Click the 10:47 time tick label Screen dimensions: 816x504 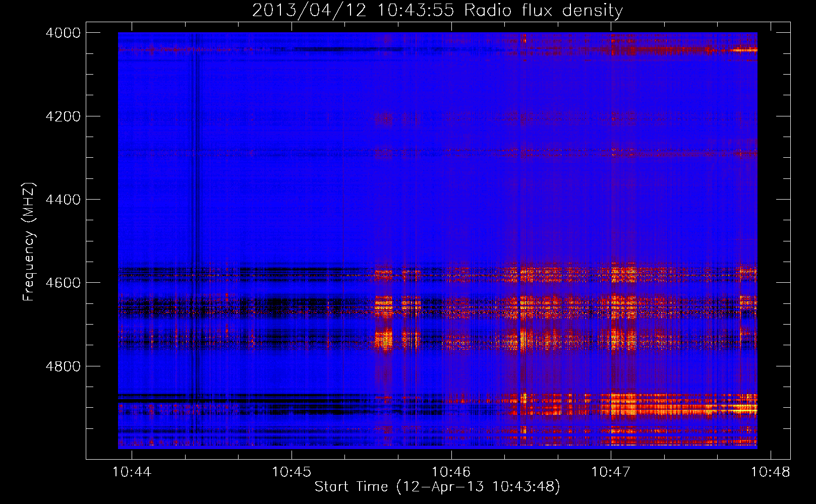click(611, 472)
